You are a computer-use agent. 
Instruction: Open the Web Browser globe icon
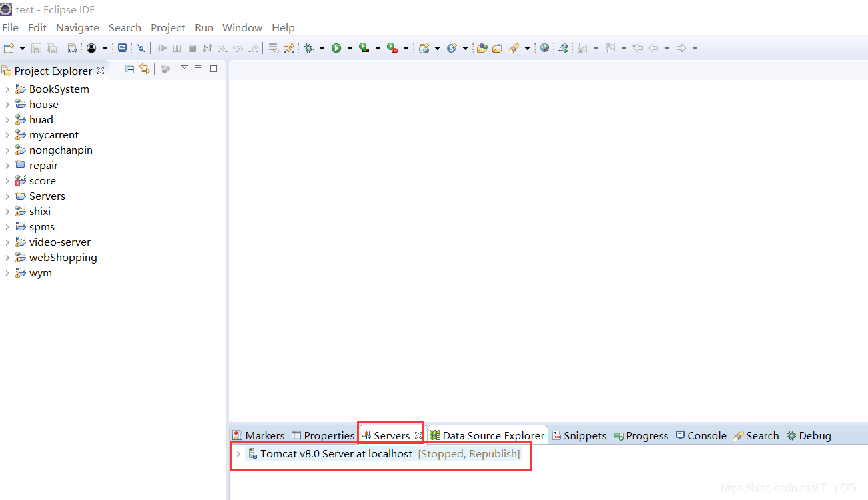[x=544, y=48]
